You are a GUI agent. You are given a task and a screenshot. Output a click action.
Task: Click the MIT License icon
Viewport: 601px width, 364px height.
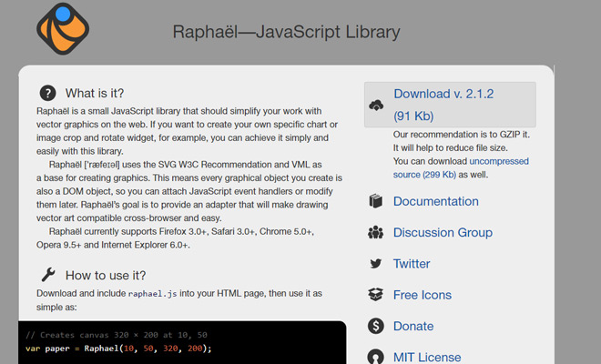point(375,356)
